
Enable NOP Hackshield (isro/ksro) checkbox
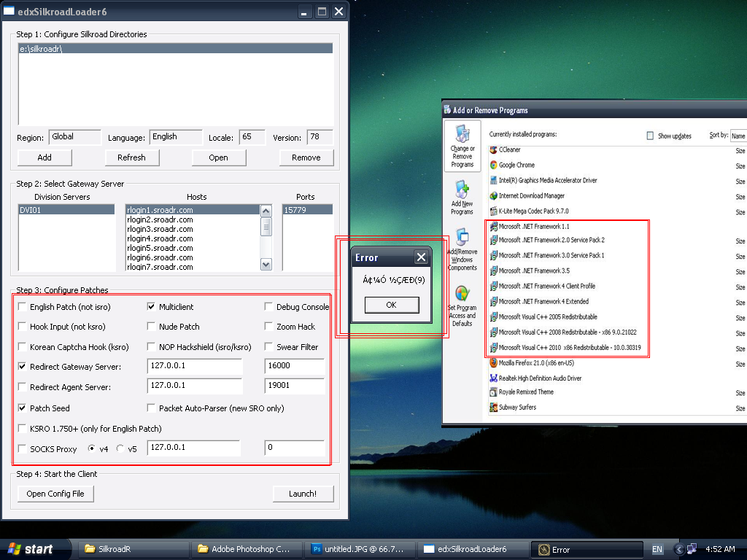coord(151,346)
